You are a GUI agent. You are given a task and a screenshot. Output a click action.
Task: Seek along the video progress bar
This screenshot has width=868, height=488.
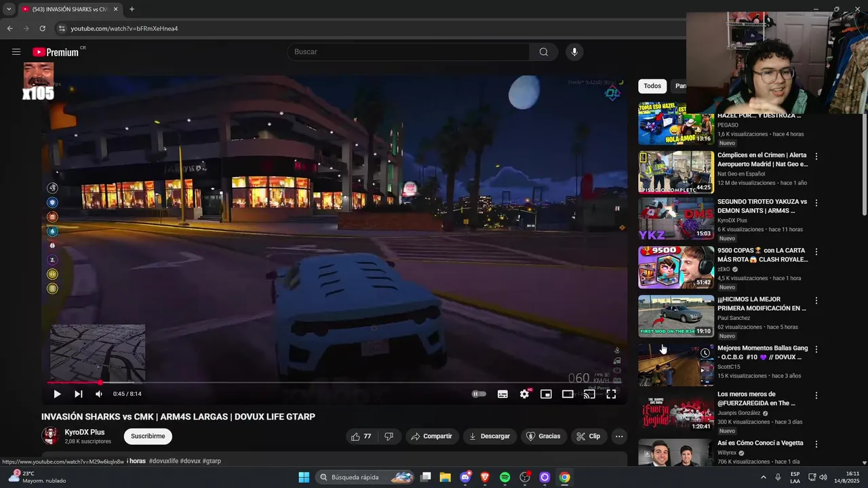pyautogui.click(x=334, y=383)
